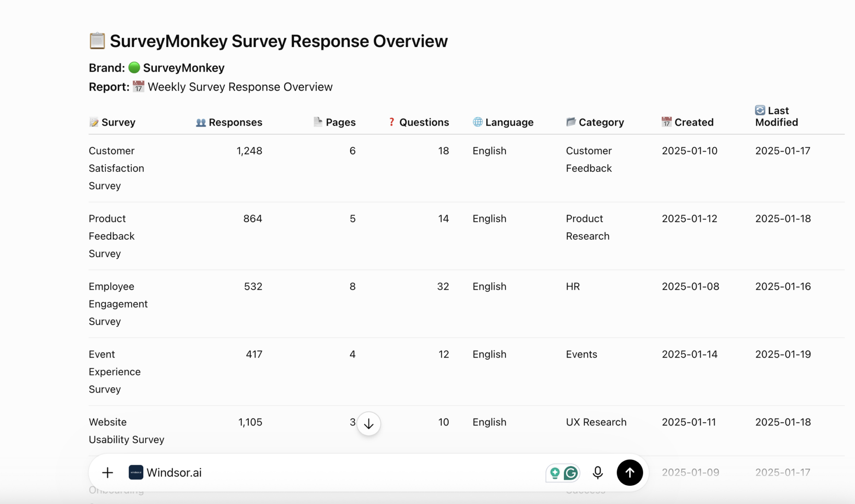The image size is (855, 504).
Task: Click English in the Employee Engagement row
Action: (x=489, y=286)
